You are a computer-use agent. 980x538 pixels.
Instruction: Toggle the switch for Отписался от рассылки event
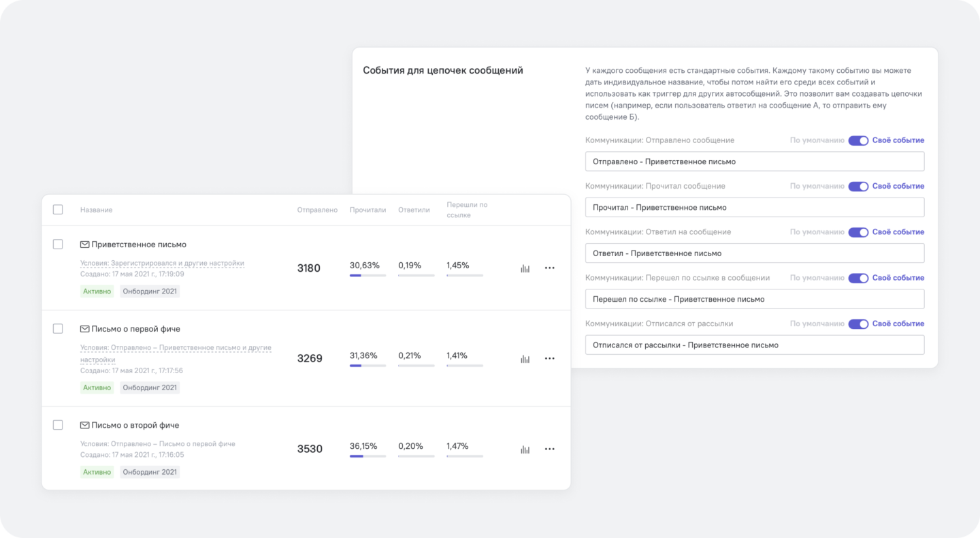pyautogui.click(x=858, y=324)
